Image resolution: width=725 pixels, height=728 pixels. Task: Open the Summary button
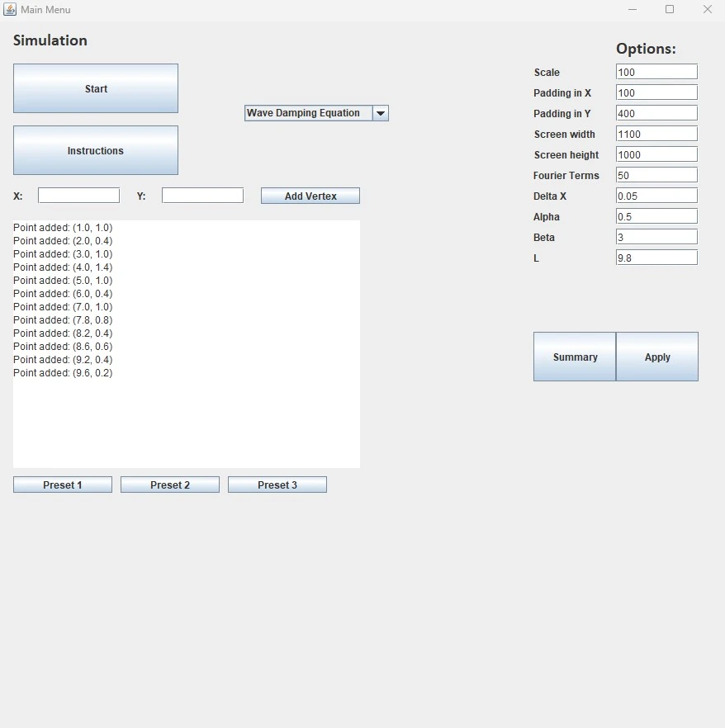[x=575, y=357]
